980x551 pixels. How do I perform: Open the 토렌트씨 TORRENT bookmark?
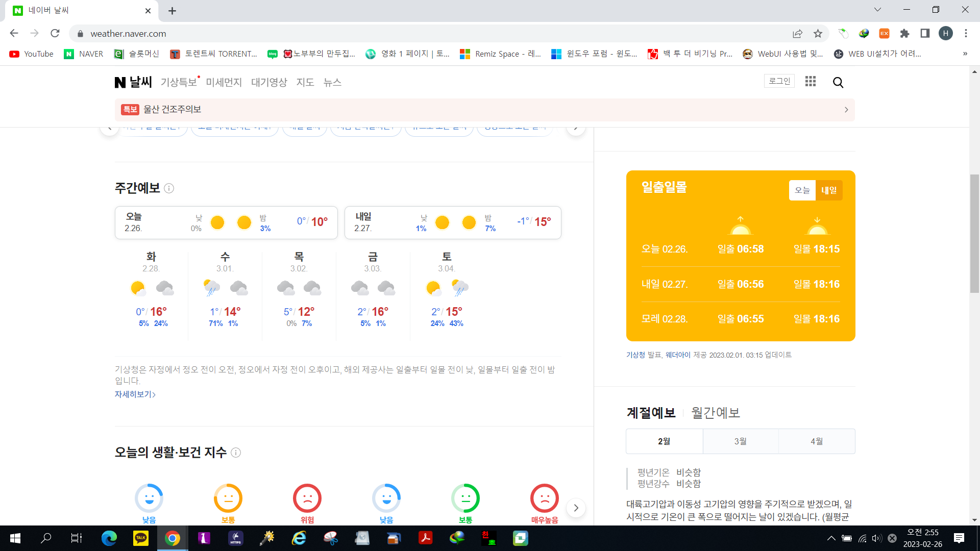pyautogui.click(x=214, y=54)
